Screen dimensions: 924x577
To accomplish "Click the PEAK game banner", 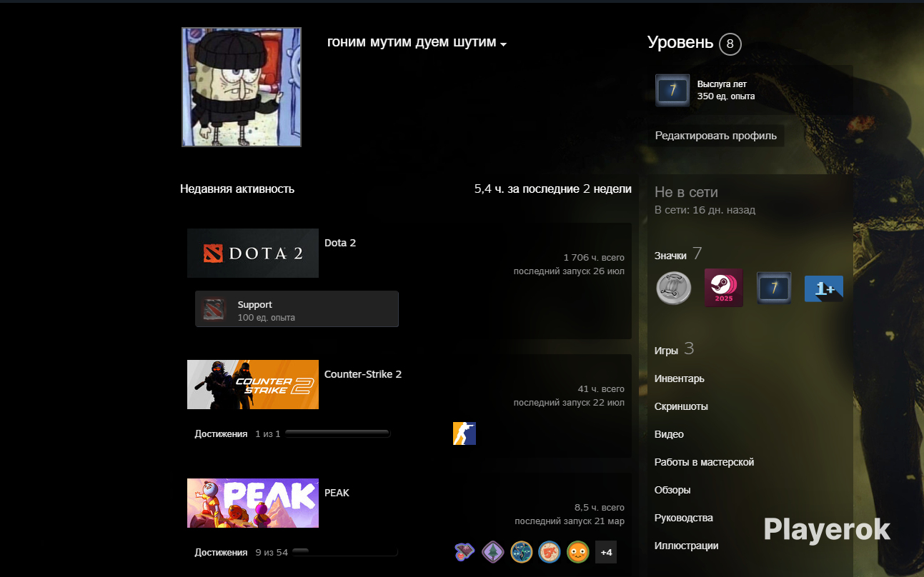I will [x=253, y=503].
